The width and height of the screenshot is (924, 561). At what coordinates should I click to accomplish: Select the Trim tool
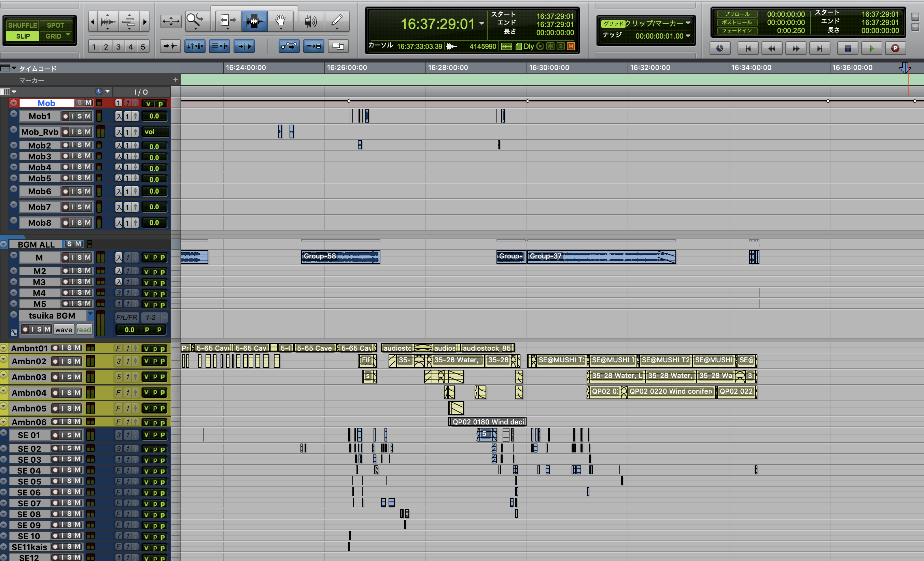point(228,20)
